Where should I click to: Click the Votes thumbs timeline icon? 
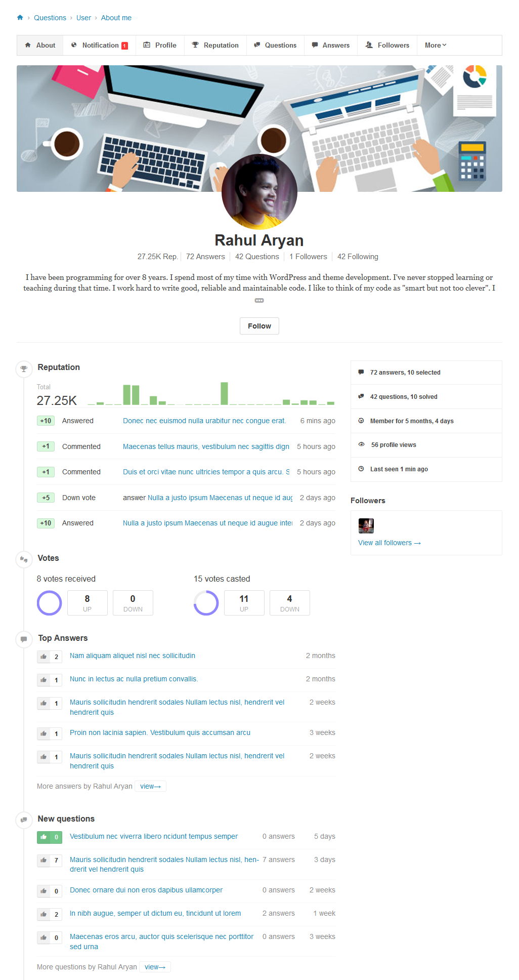point(24,559)
